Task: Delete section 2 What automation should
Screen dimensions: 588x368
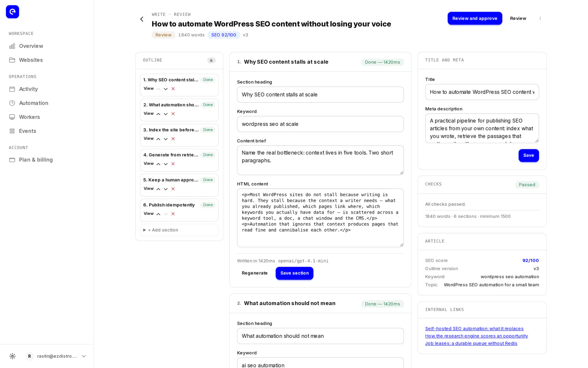Action: pos(173,114)
